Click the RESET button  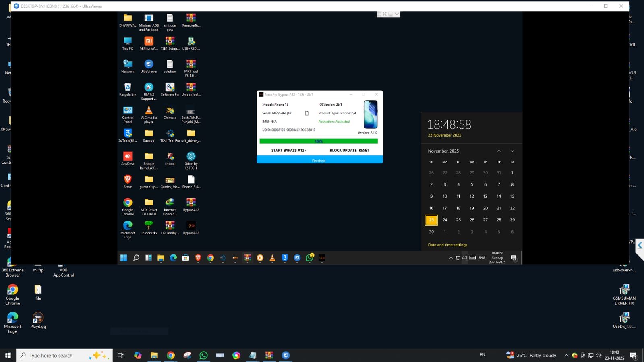point(364,150)
